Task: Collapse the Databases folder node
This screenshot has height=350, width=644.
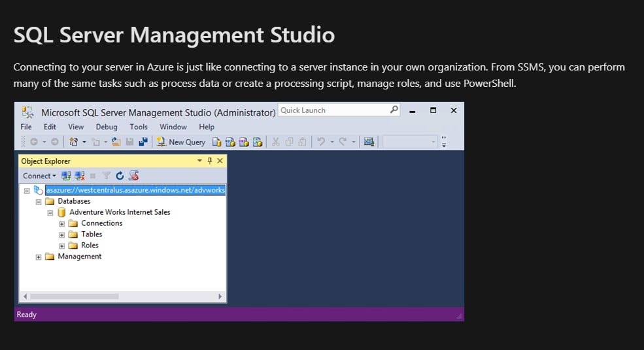Action: pos(38,202)
